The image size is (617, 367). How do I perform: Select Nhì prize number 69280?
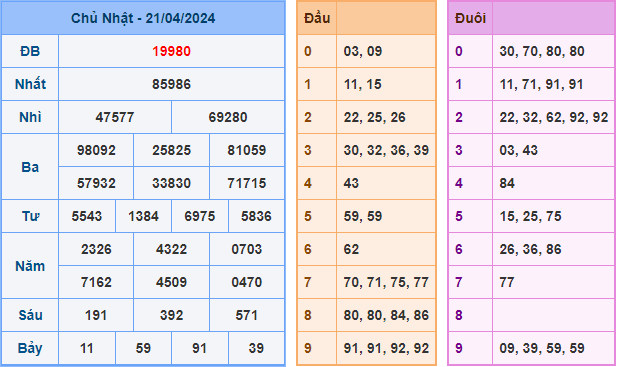(x=228, y=117)
